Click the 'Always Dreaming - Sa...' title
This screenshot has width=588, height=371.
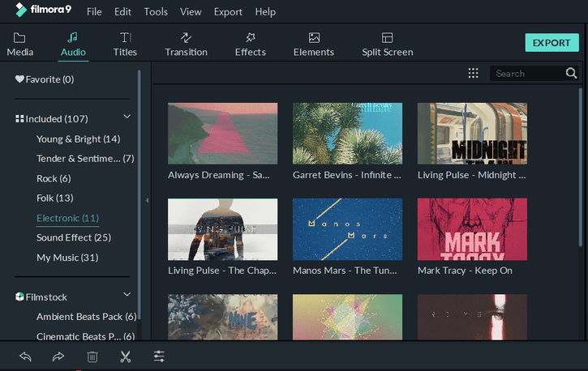click(219, 175)
